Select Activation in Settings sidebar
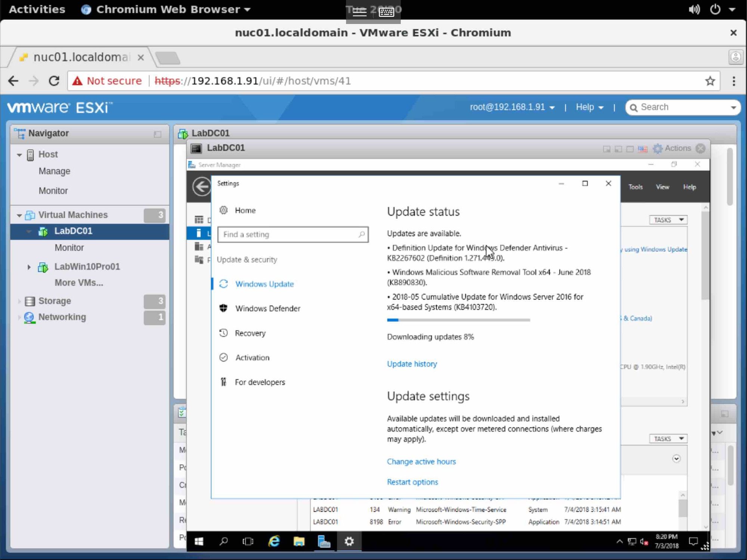 click(252, 358)
